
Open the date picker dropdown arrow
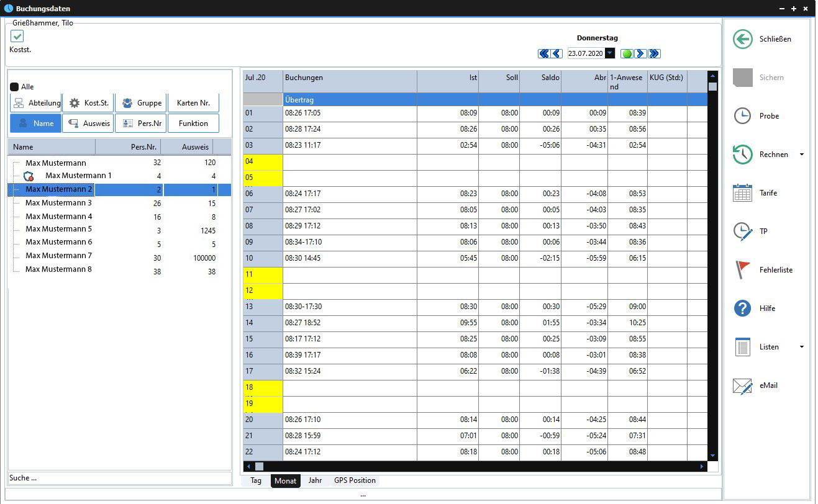pyautogui.click(x=610, y=54)
